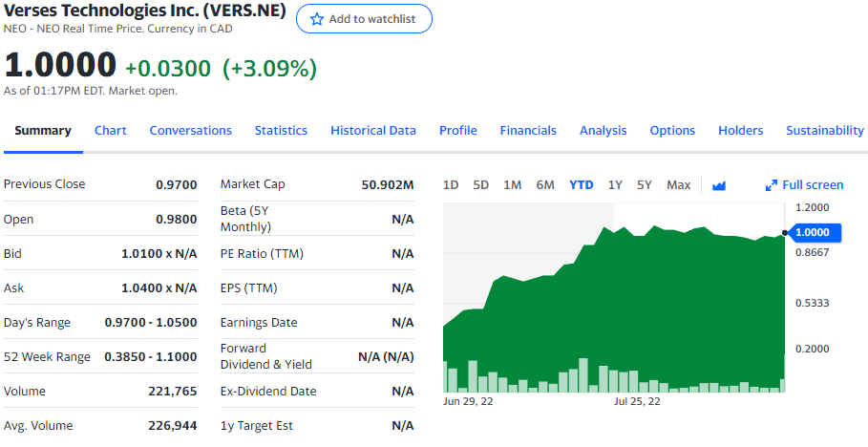
Task: Click the Ex-Dividend Date label
Action: [268, 391]
